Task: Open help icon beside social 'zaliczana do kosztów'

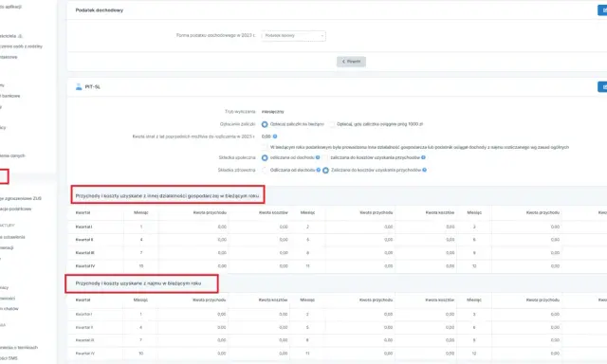Action: tap(423, 157)
